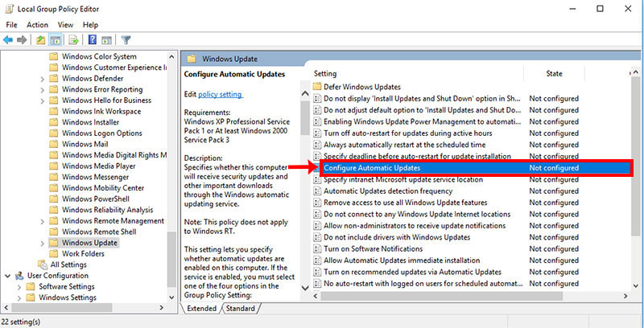Expand the Windows Settings node
Image resolution: width=644 pixels, height=328 pixels.
[19, 297]
